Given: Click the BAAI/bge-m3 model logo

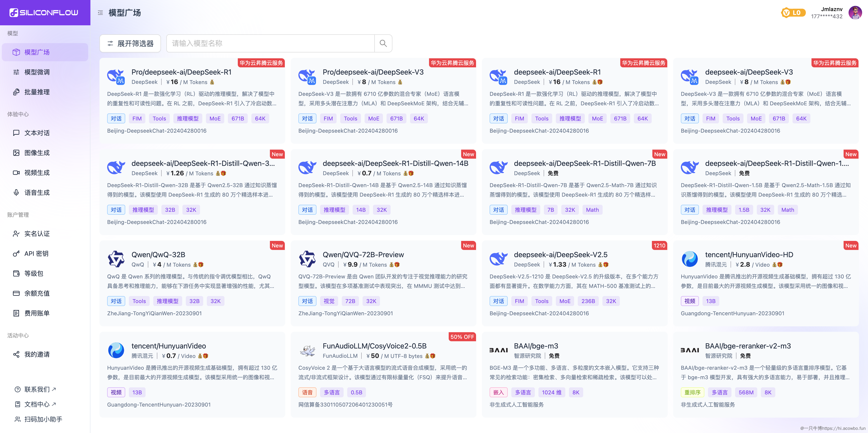Looking at the screenshot, I should pyautogui.click(x=498, y=351).
